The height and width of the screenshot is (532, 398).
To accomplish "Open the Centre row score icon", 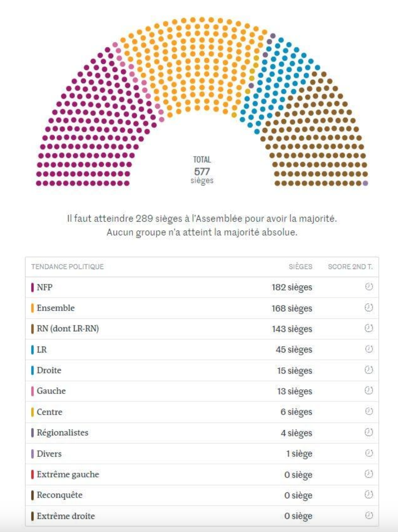I will coord(369,411).
